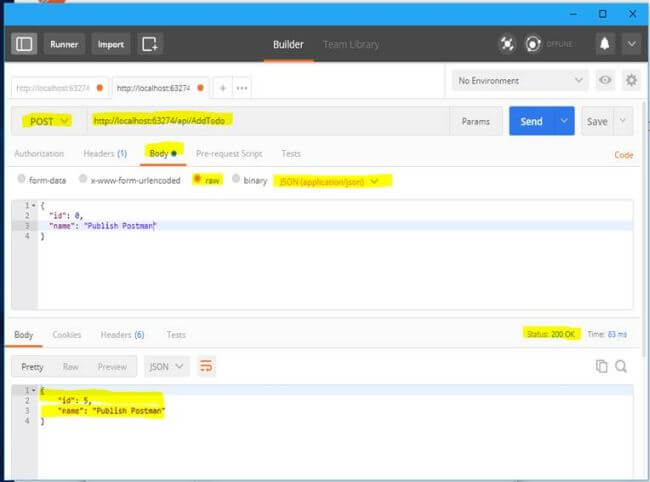Copy response body to clipboard
This screenshot has width=650, height=482.
(601, 366)
